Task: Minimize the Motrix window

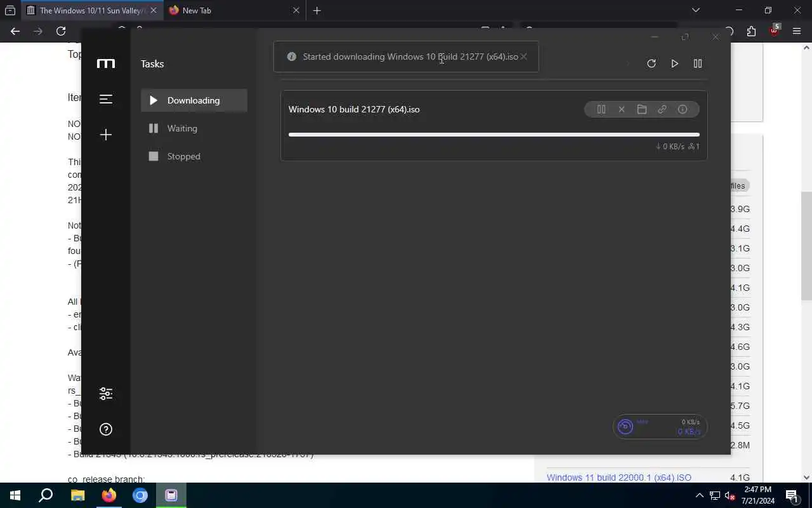Action: pos(655,37)
